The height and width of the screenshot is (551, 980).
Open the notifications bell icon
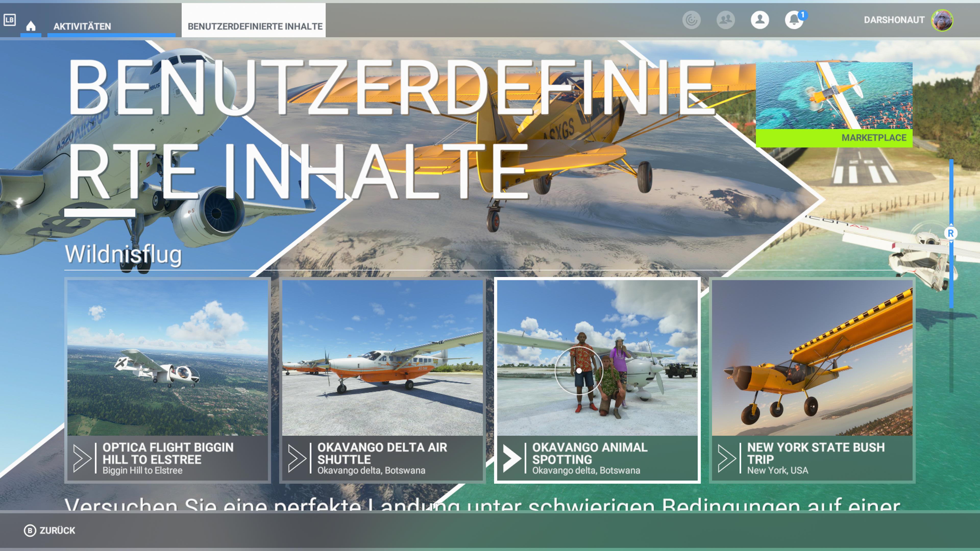[x=794, y=20]
